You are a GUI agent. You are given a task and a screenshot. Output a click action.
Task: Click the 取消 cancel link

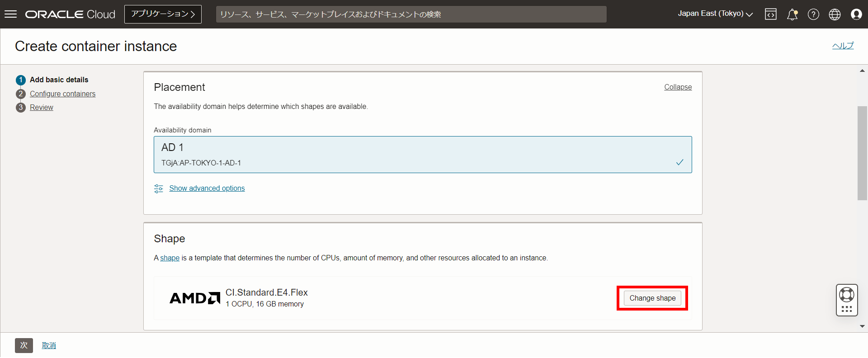point(49,346)
